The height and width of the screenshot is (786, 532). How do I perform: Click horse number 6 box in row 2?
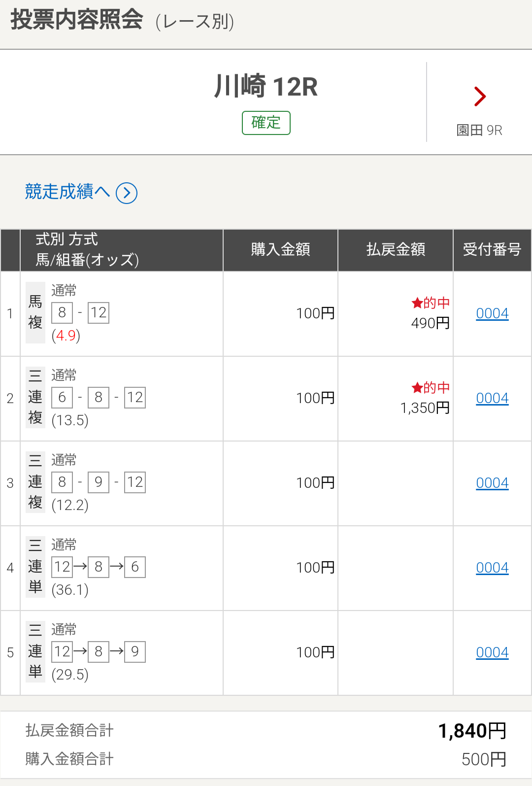[62, 397]
